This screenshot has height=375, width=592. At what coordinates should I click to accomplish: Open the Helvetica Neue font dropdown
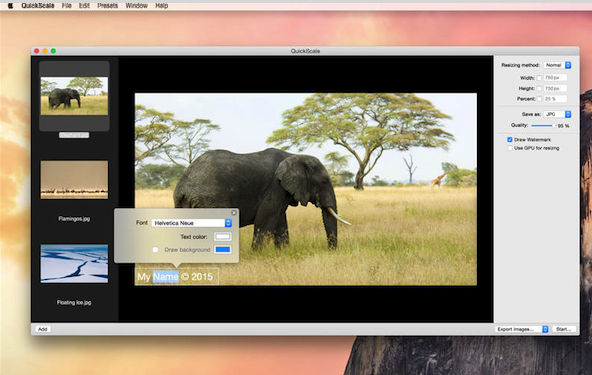pos(191,223)
